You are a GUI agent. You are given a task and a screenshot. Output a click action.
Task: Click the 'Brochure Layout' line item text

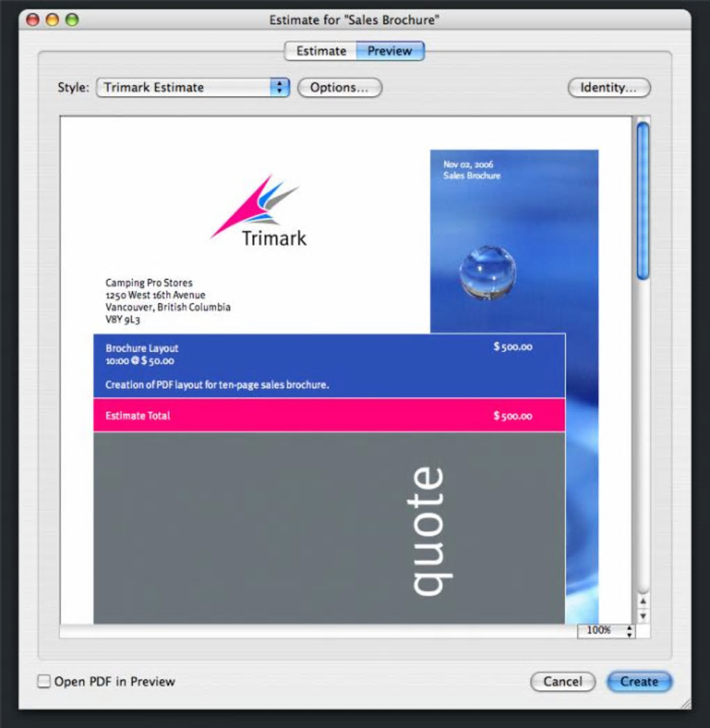point(141,348)
